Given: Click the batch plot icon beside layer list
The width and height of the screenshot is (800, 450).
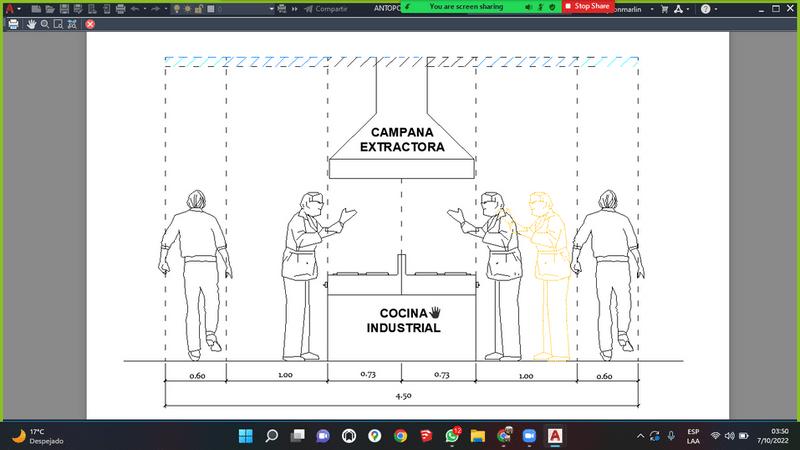Looking at the screenshot, I should pyautogui.click(x=282, y=9).
